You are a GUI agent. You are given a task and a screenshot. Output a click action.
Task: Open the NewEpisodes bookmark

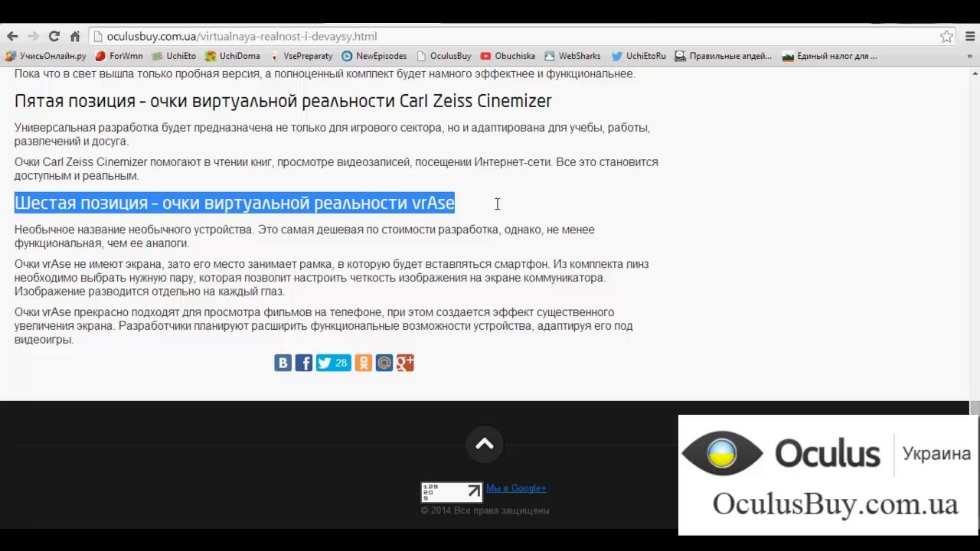pyautogui.click(x=374, y=56)
